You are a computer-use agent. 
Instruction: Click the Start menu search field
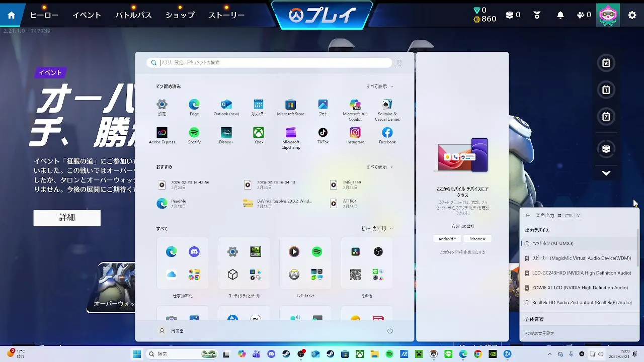(x=270, y=63)
